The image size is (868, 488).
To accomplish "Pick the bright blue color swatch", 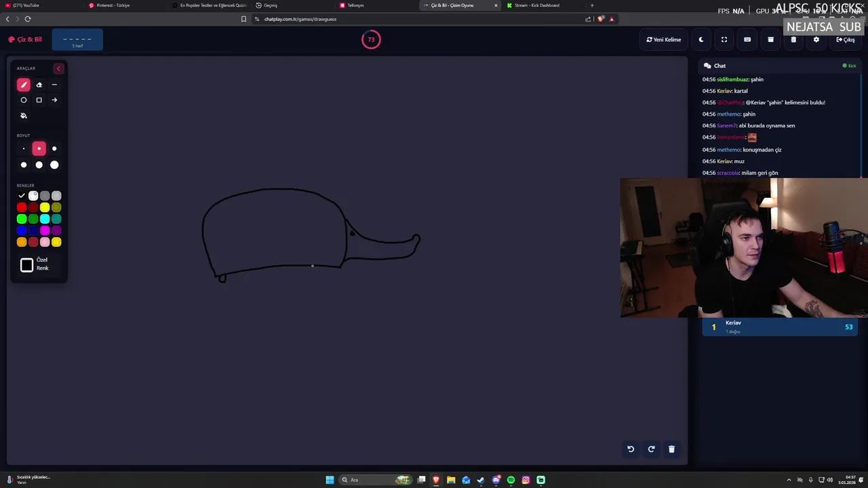I will point(22,230).
